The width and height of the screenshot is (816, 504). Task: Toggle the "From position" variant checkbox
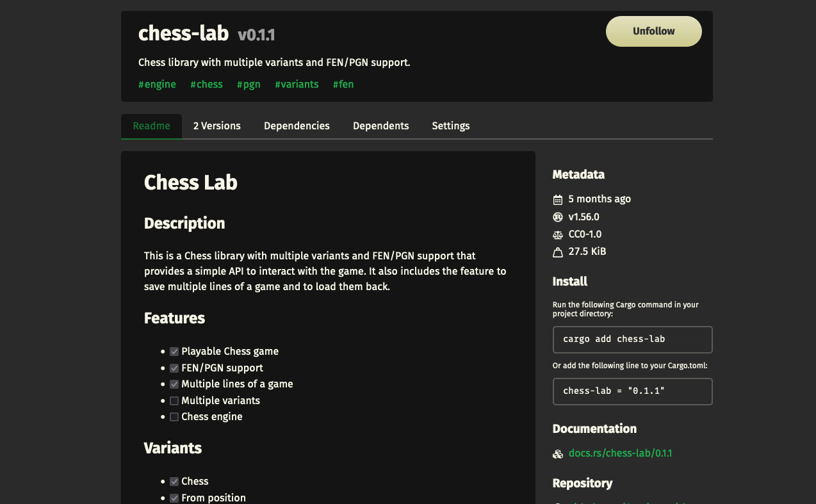pos(174,498)
